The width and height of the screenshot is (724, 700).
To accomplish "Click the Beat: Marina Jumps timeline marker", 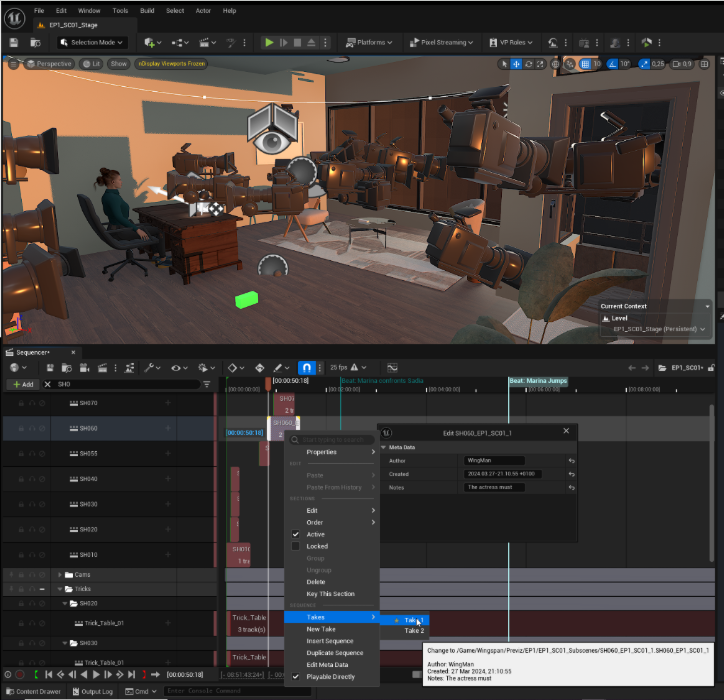I will tap(538, 381).
